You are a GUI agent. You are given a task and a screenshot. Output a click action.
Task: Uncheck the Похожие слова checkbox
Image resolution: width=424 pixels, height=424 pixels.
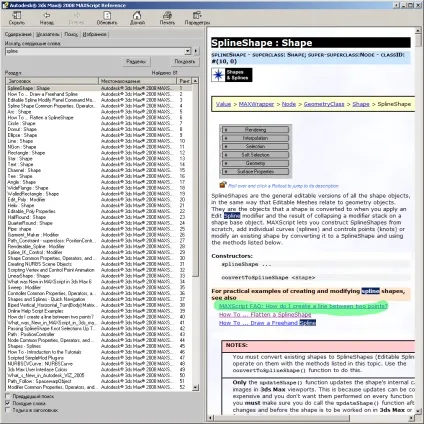coord(7,403)
